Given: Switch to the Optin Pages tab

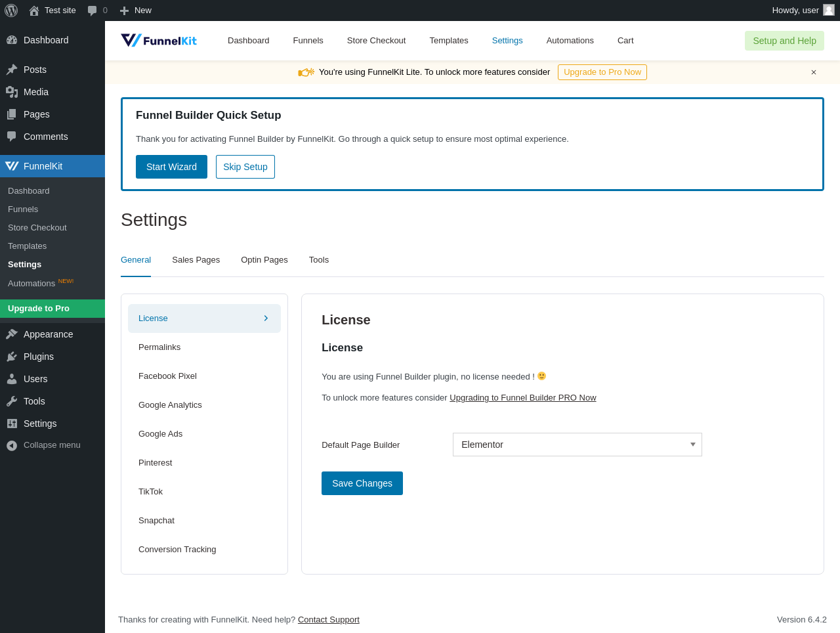Looking at the screenshot, I should 264,260.
